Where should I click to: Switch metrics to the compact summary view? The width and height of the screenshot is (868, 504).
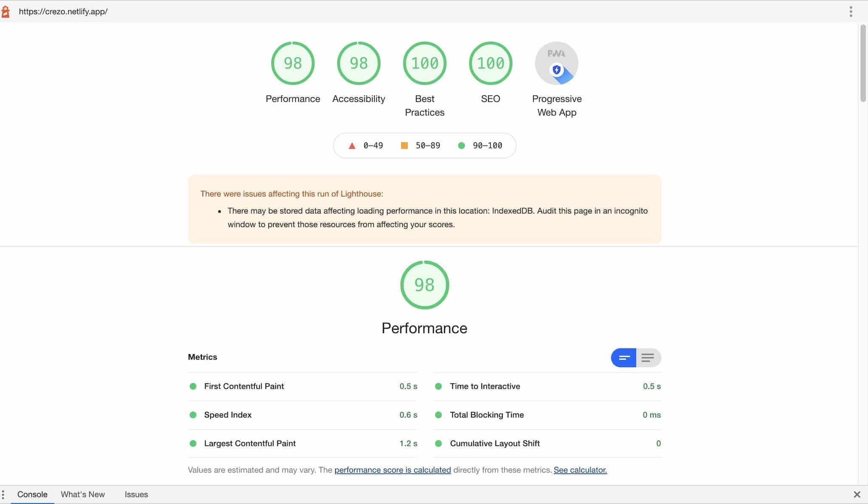(623, 358)
